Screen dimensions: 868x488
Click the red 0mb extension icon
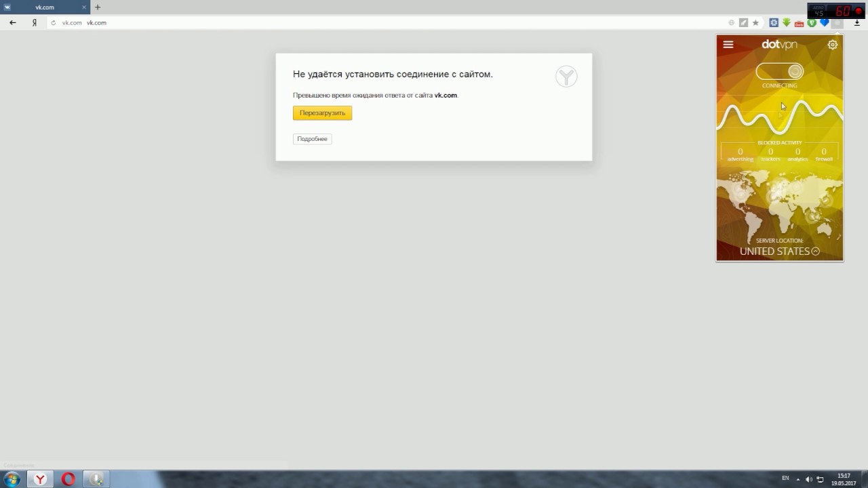(799, 23)
